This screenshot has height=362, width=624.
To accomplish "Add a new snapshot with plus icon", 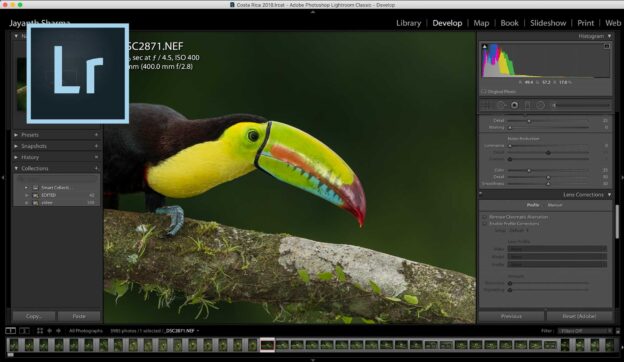I will click(x=96, y=146).
